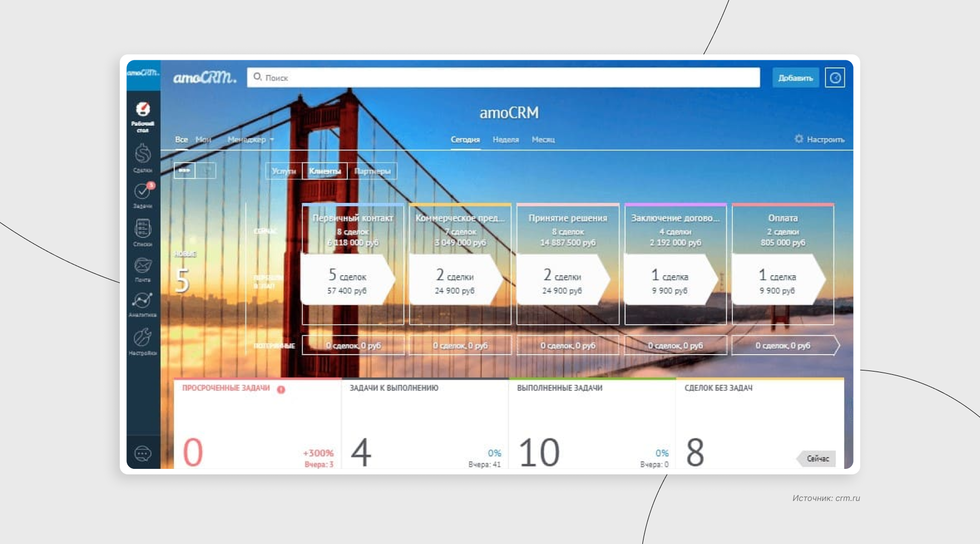The height and width of the screenshot is (544, 980).
Task: Open the Принятие решения stage header
Action: [x=568, y=218]
